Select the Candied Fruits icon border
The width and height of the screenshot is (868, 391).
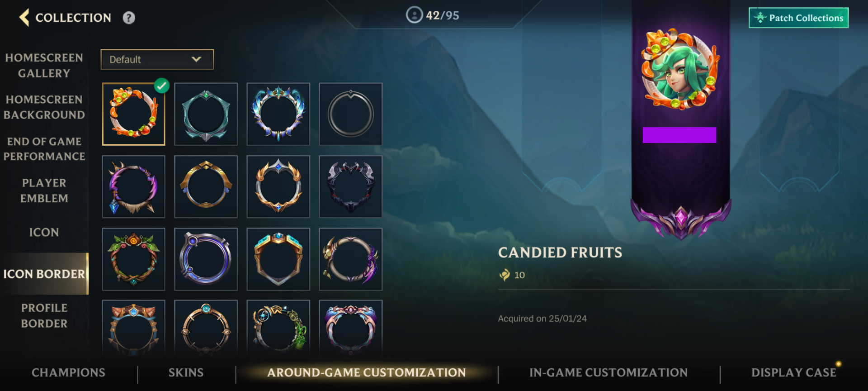tap(133, 114)
